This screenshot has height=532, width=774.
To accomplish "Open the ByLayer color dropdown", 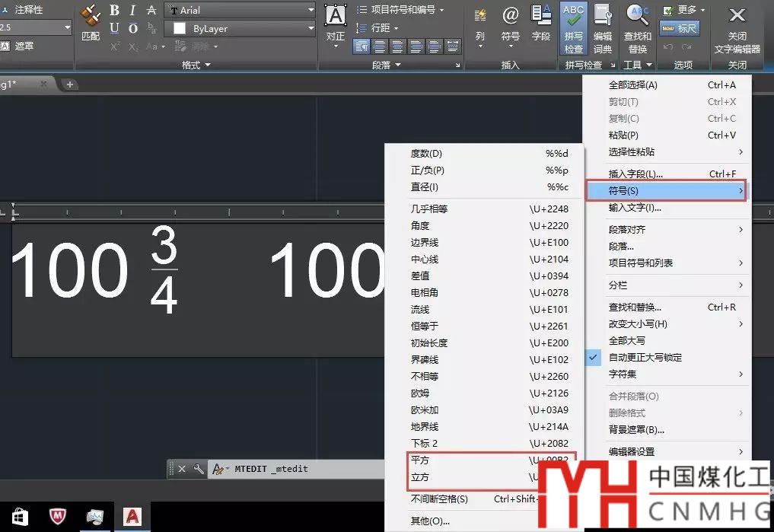I will (x=240, y=28).
